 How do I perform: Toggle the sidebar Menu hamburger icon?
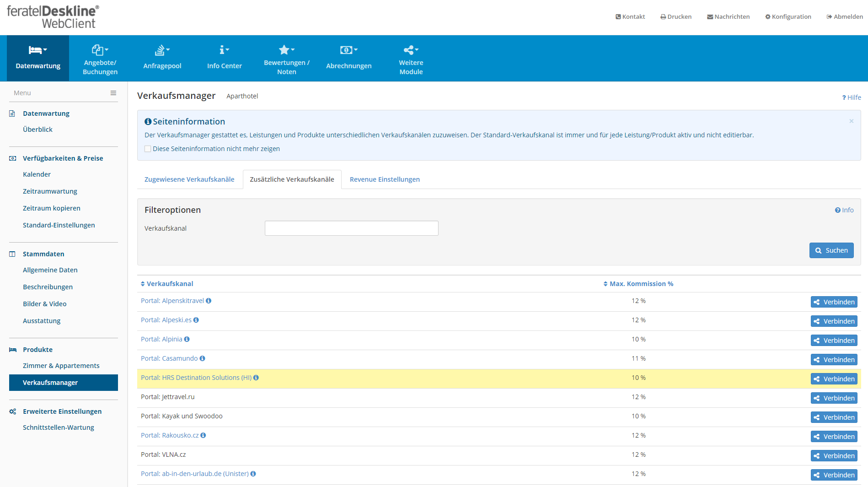pyautogui.click(x=113, y=93)
